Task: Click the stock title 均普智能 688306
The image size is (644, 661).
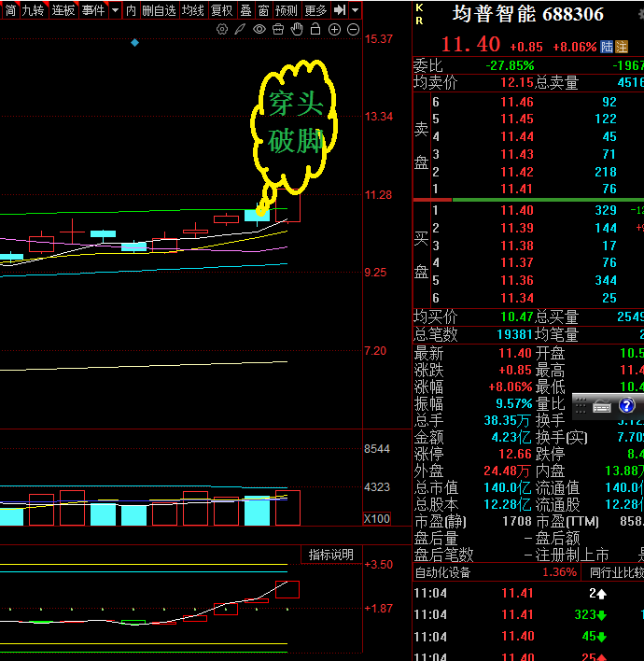Action: [527, 14]
